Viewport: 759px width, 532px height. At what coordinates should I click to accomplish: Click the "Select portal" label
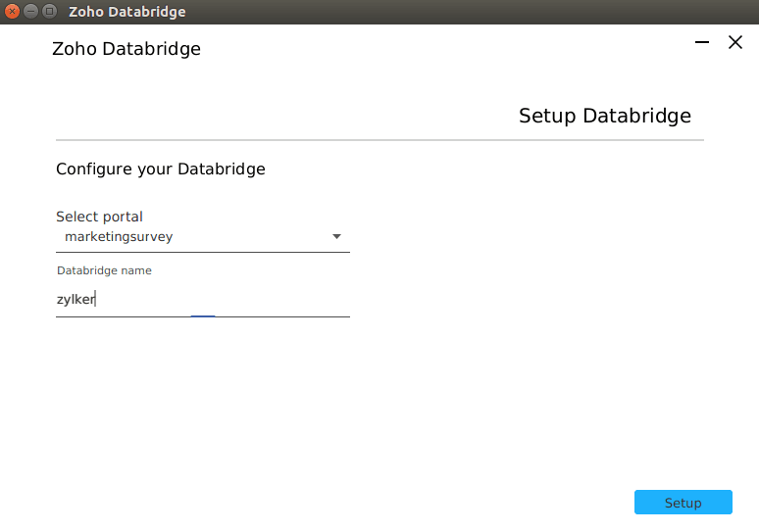[x=99, y=217]
